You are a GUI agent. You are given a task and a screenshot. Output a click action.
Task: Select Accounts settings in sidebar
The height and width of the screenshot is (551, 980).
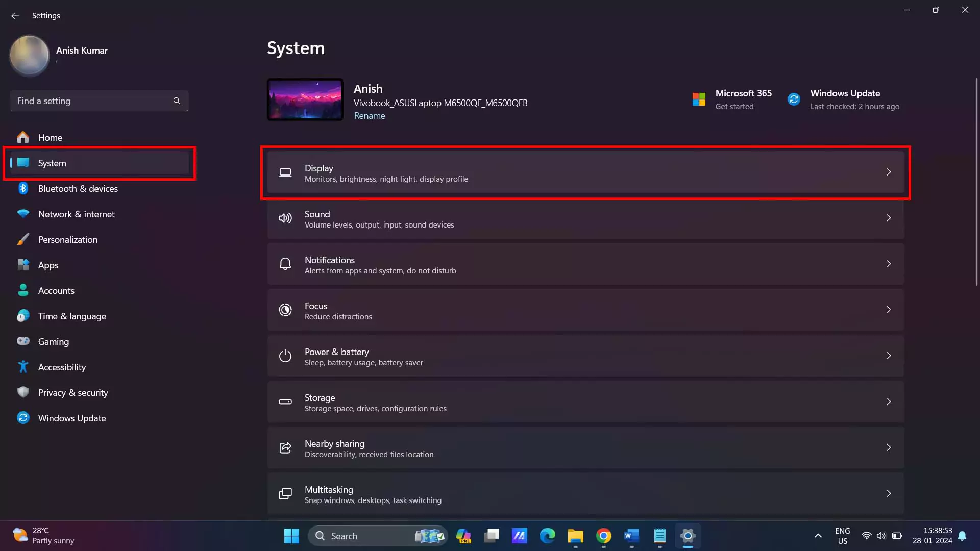coord(57,290)
